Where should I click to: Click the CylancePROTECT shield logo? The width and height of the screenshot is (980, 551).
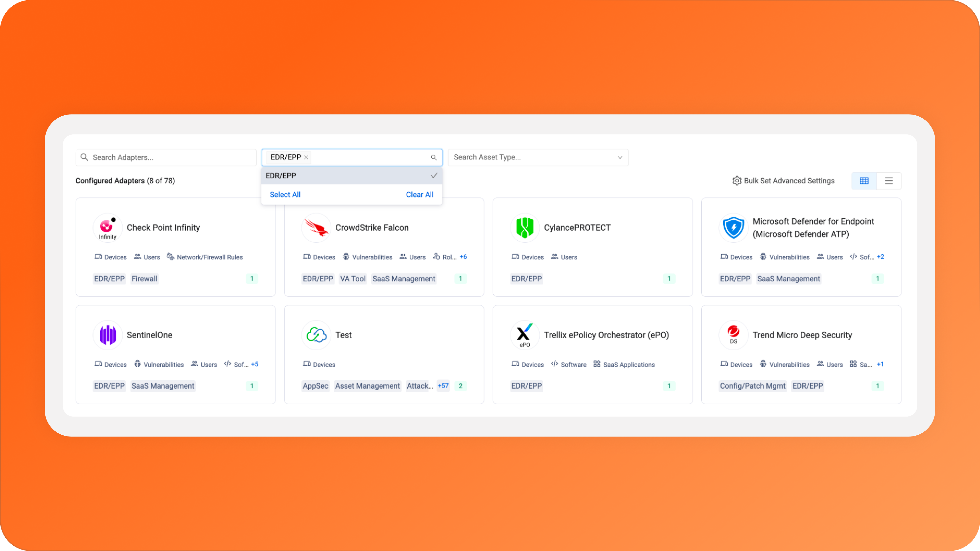525,228
